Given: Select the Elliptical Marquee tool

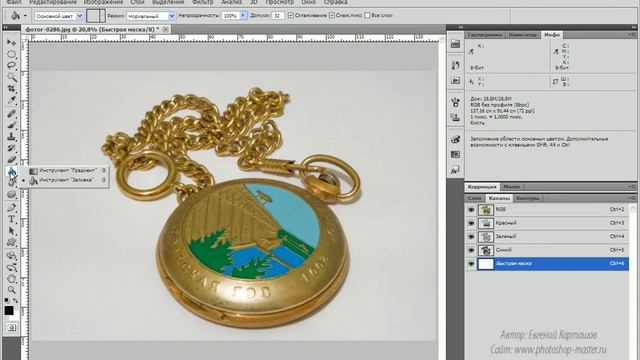Looking at the screenshot, I should (x=11, y=54).
